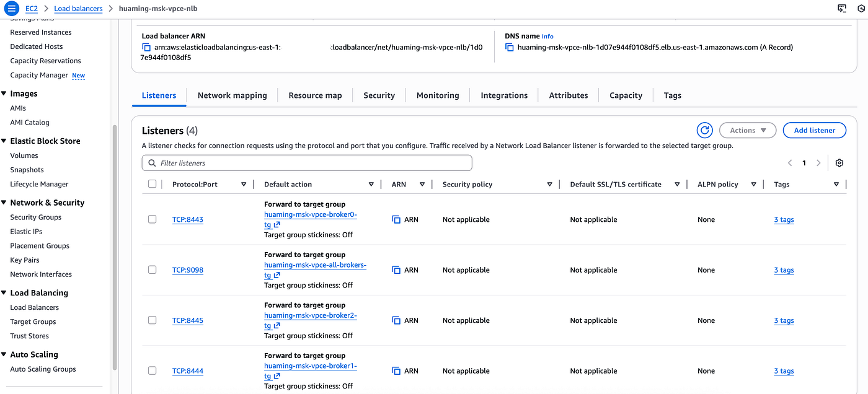Click the search magnifier in Filter listeners
This screenshot has width=868, height=394.
coord(152,163)
